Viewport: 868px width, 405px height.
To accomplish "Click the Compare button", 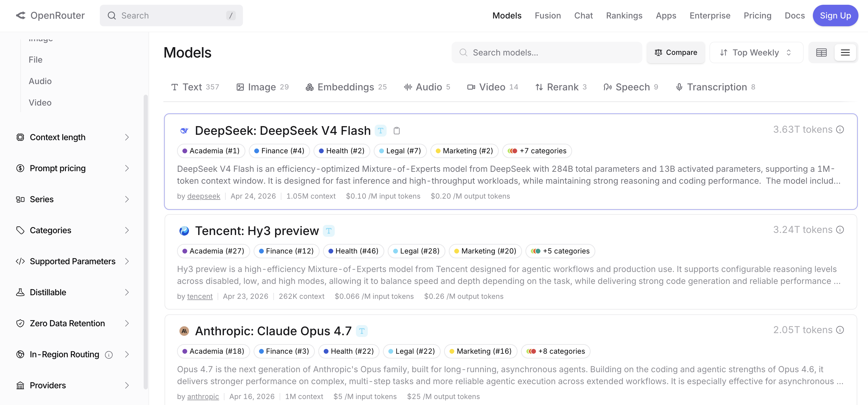I will pos(676,52).
